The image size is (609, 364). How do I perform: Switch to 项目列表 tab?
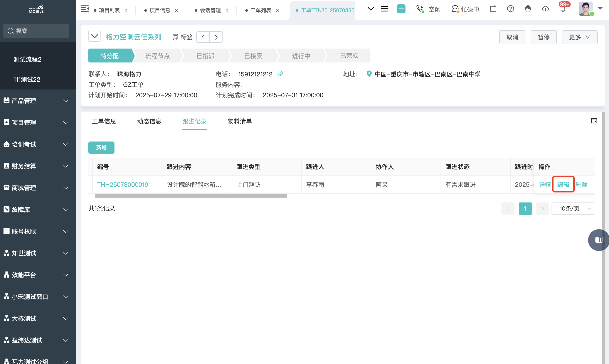point(109,10)
